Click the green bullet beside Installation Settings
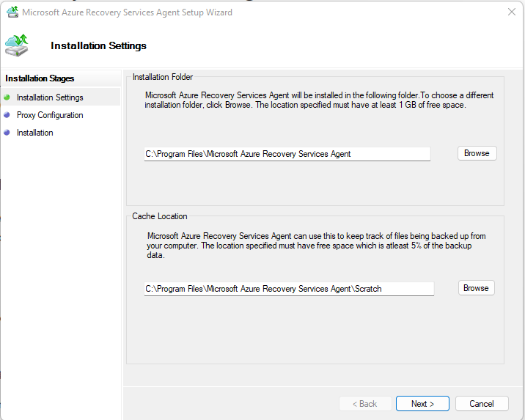This screenshot has width=525, height=420. pos(7,97)
